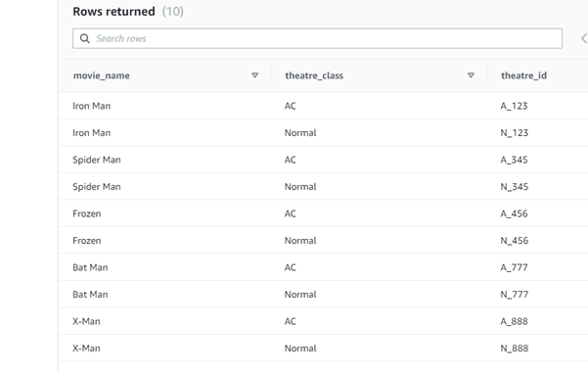This screenshot has height=373, width=588.
Task: Click Normal class in the N_456 row
Action: pyautogui.click(x=300, y=241)
